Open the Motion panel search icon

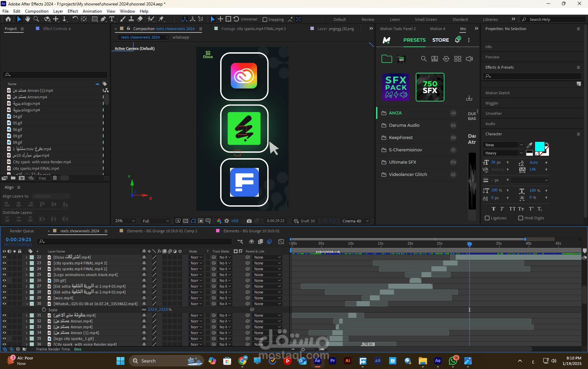coord(424,59)
